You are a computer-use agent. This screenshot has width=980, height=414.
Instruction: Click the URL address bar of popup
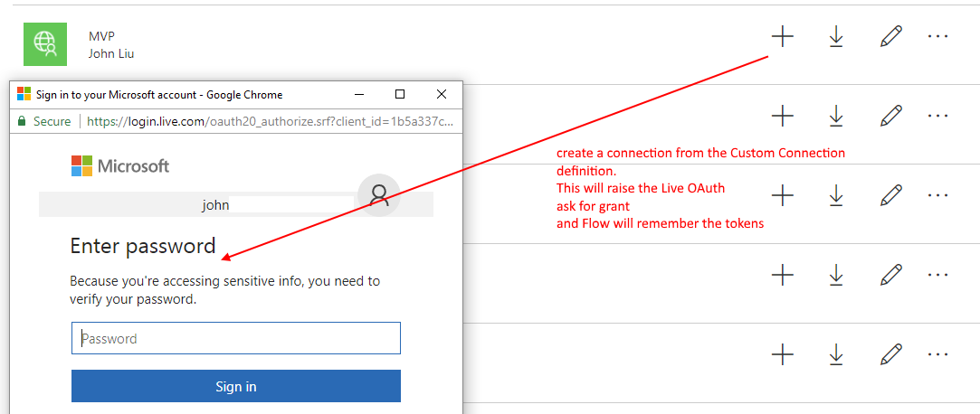[x=270, y=121]
